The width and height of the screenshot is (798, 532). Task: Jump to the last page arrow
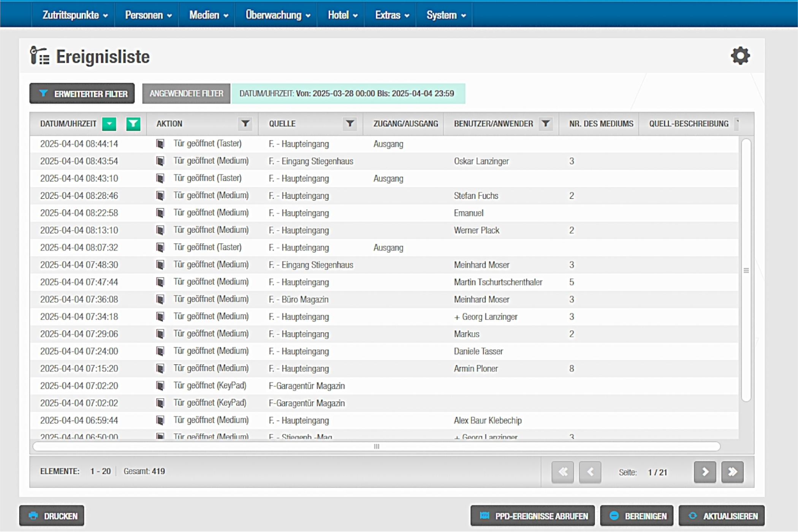click(x=732, y=472)
